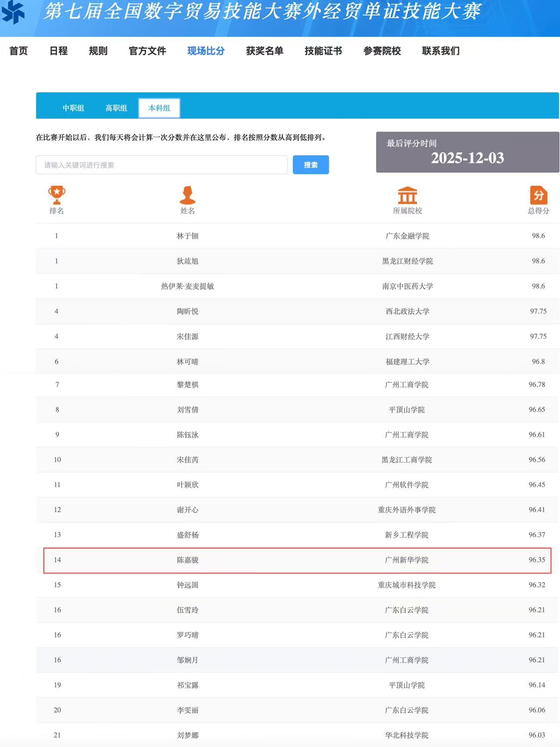View the 获奖名单 winners list page
This screenshot has height=747, width=560.
click(x=265, y=51)
